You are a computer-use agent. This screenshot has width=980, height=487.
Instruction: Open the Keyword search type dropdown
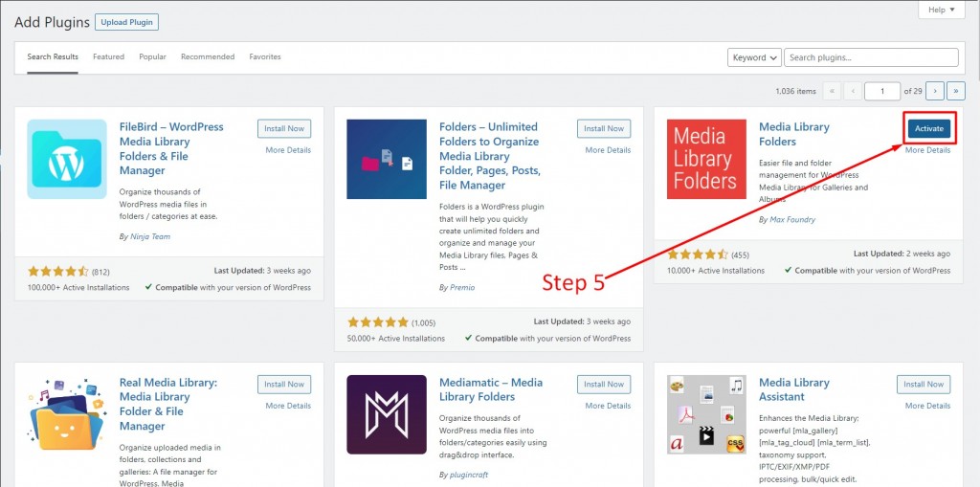[754, 57]
